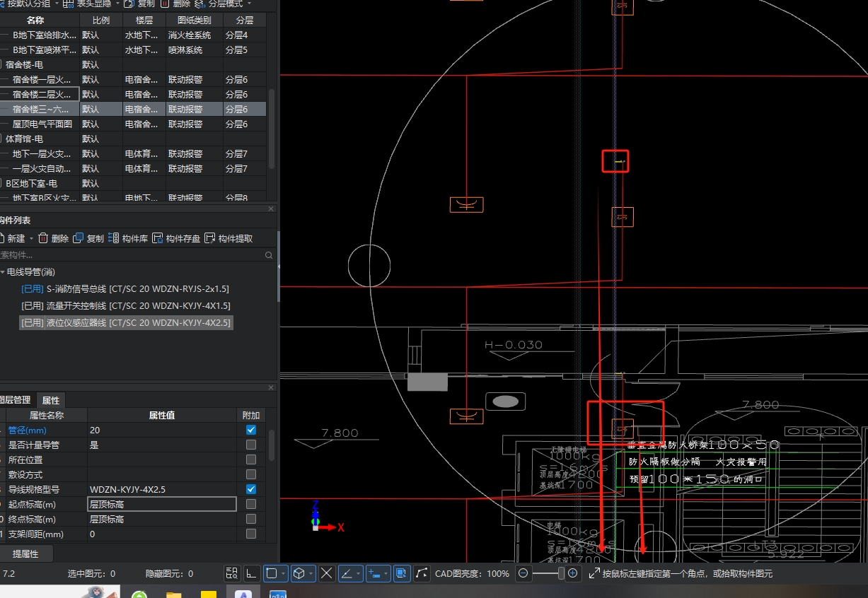This screenshot has width=868, height=598.
Task: Open the 新建 dropdown arrow
Action: [32, 239]
